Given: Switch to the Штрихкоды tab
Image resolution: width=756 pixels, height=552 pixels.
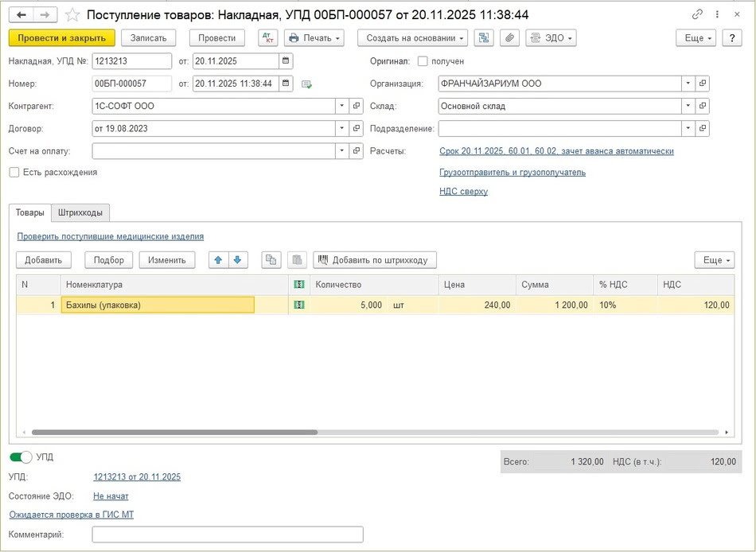Looking at the screenshot, I should pyautogui.click(x=80, y=213).
